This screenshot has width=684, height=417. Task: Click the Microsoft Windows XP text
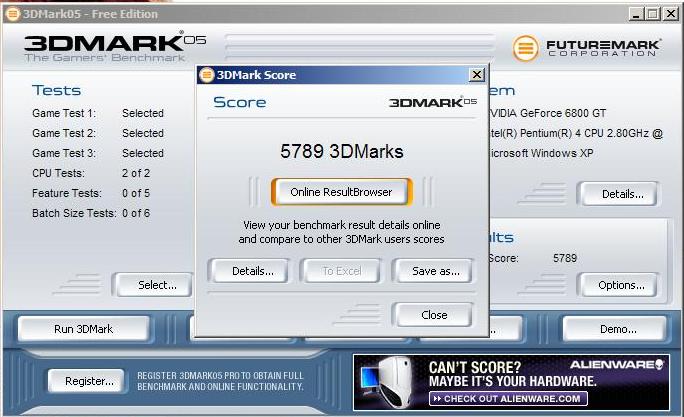[541, 153]
